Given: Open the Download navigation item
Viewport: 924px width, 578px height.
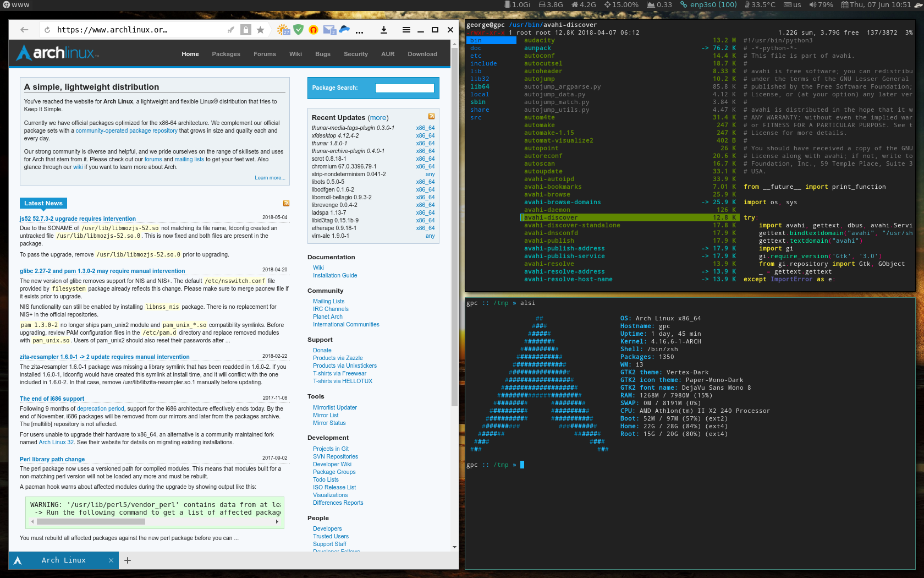Looking at the screenshot, I should [x=422, y=54].
